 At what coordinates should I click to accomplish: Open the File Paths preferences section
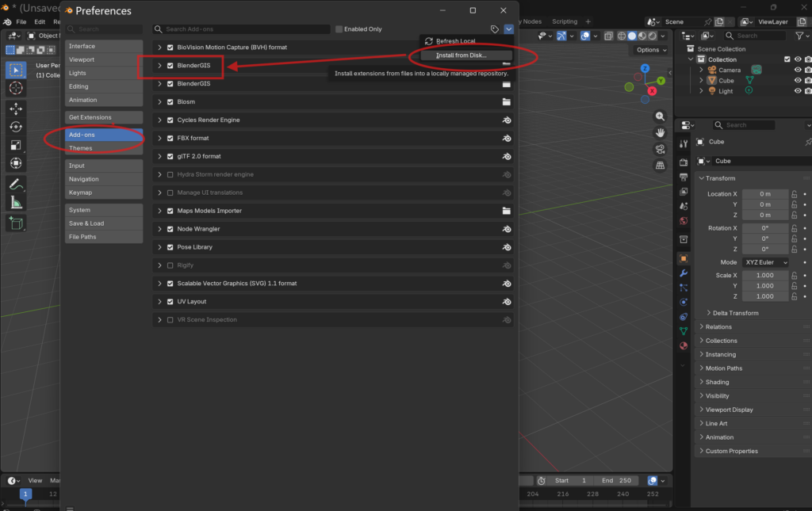(104, 237)
